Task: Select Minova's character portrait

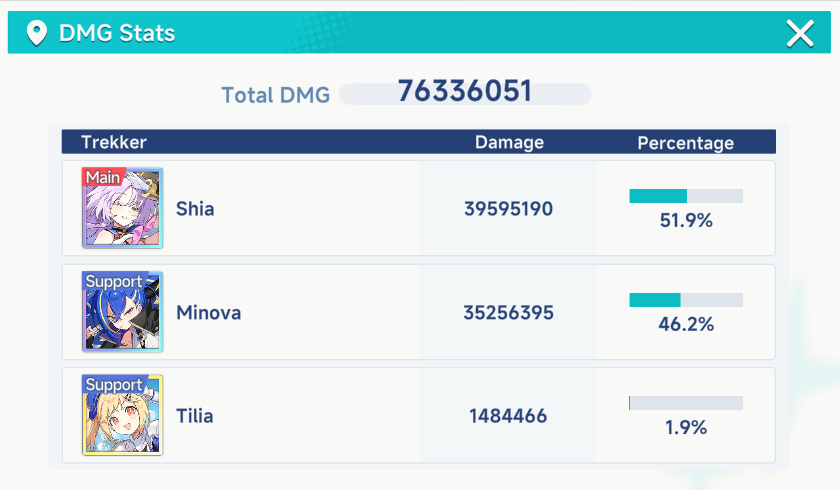Action: [x=122, y=313]
